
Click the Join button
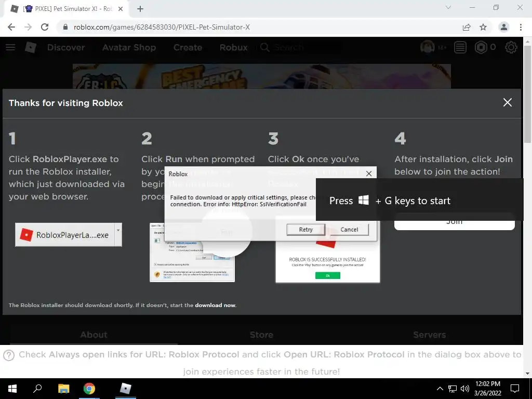pos(454,224)
